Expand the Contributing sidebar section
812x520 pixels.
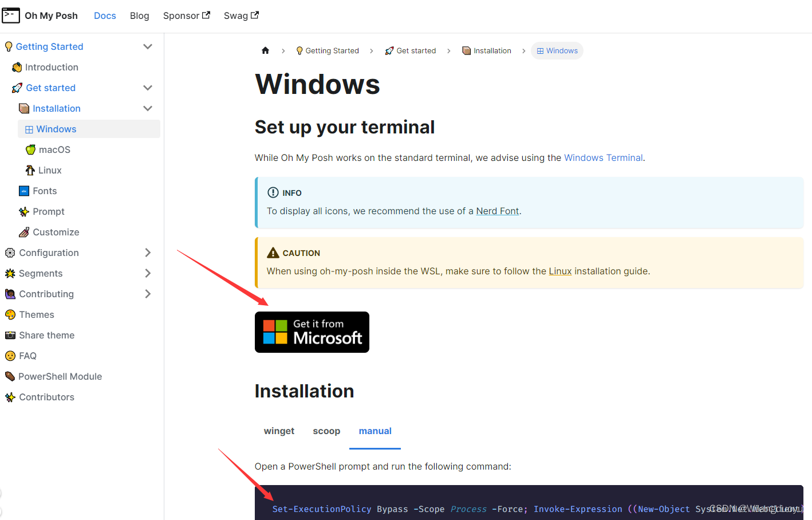point(148,294)
